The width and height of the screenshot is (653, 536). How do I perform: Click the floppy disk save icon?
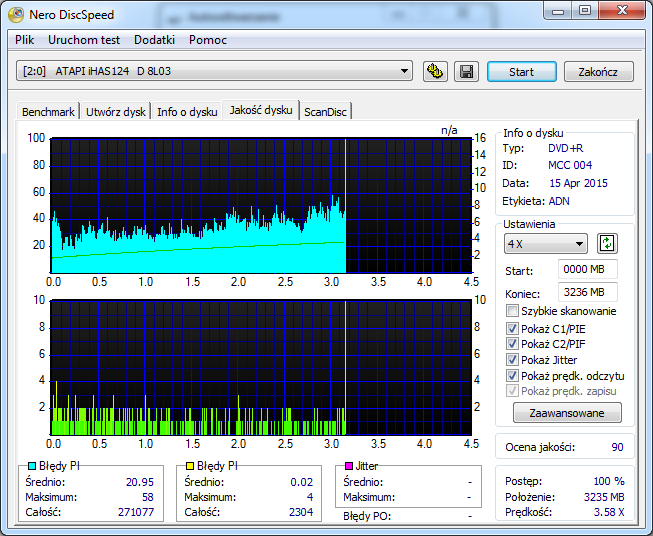466,72
